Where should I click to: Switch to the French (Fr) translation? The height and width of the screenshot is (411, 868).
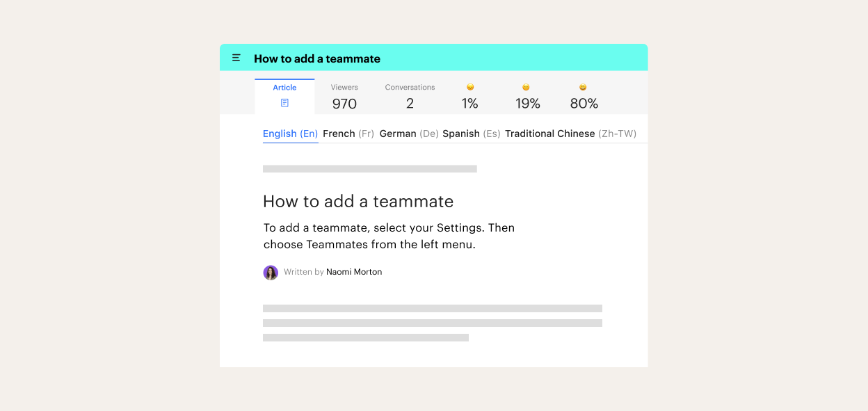(x=348, y=134)
